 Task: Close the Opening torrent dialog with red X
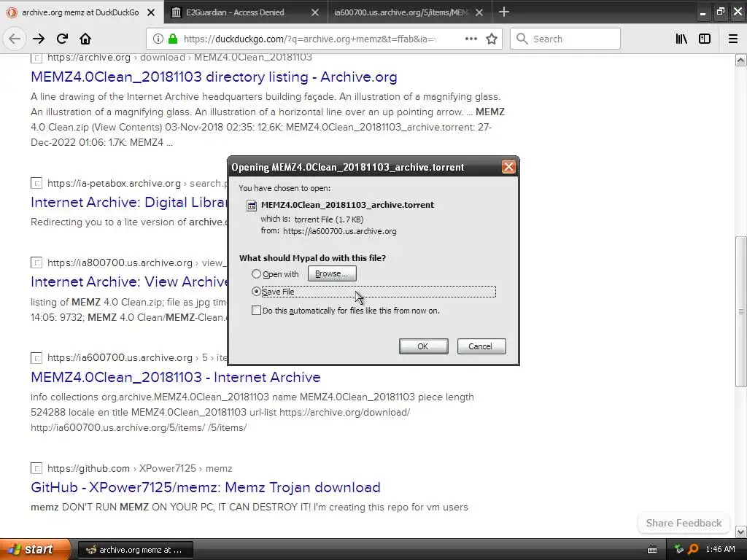point(508,167)
